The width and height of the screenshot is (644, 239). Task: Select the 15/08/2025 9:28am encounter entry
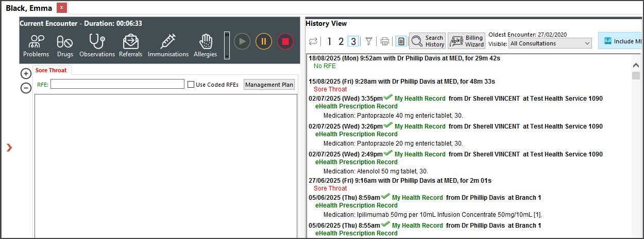(x=403, y=82)
